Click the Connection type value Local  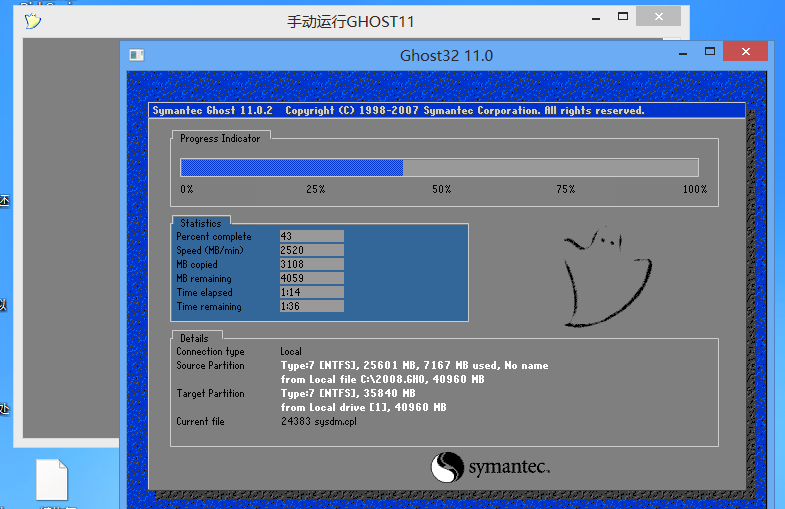(291, 351)
